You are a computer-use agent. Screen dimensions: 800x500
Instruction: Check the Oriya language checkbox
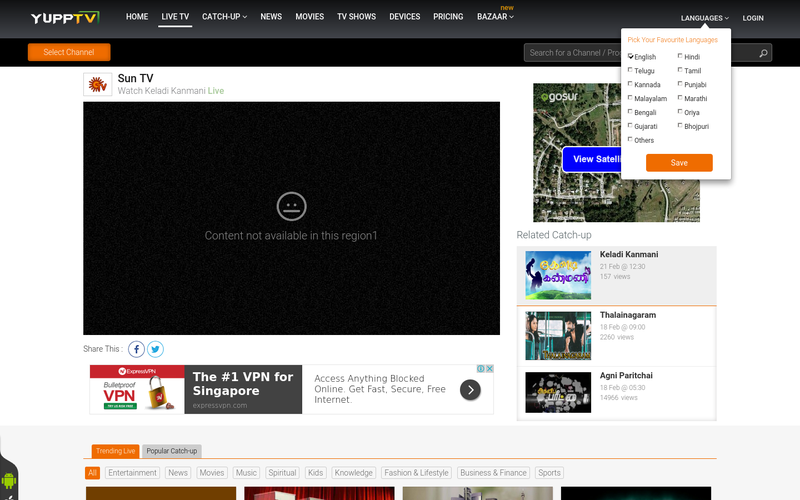tap(680, 111)
